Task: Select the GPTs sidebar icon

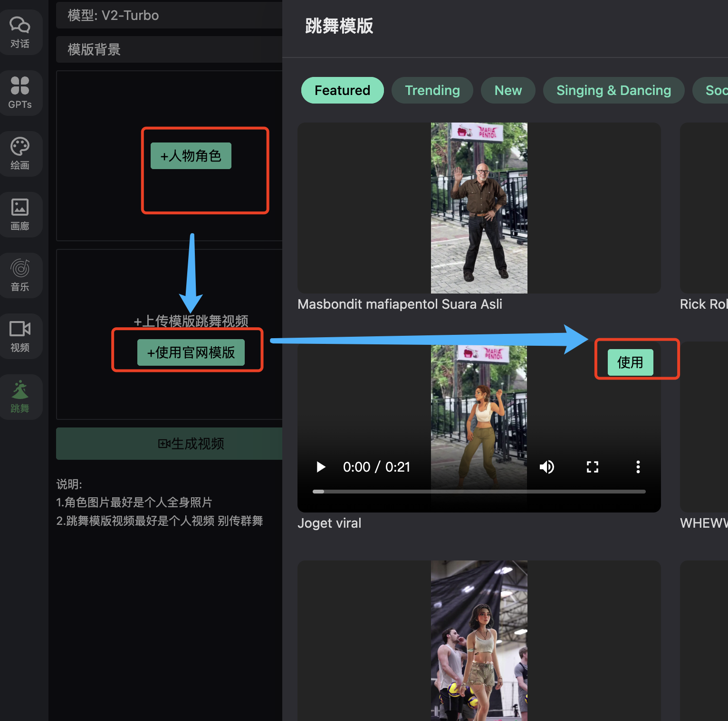Action: click(20, 92)
